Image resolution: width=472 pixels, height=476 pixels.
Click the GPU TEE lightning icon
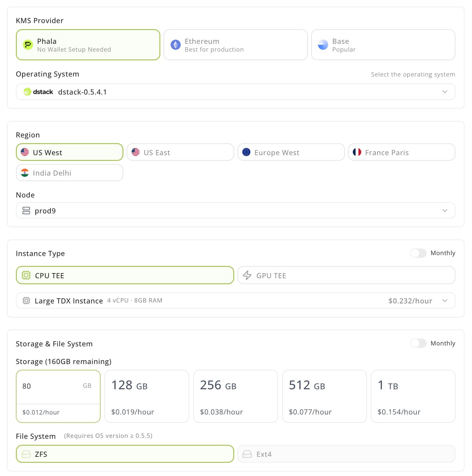pyautogui.click(x=247, y=275)
